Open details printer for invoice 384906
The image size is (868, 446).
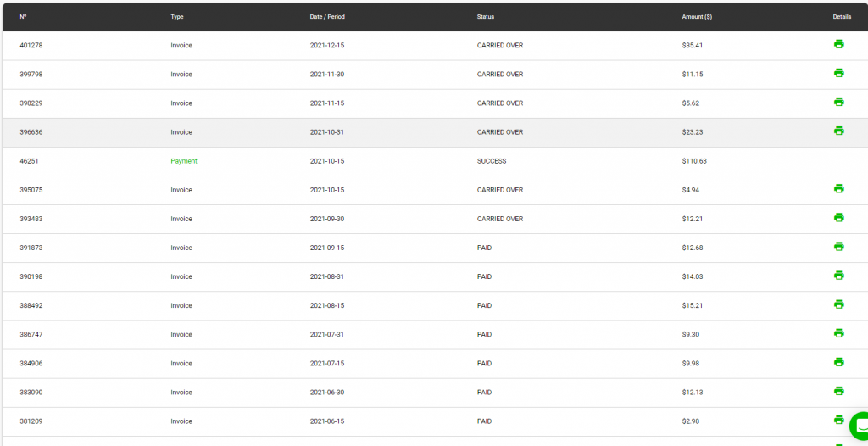coord(838,362)
